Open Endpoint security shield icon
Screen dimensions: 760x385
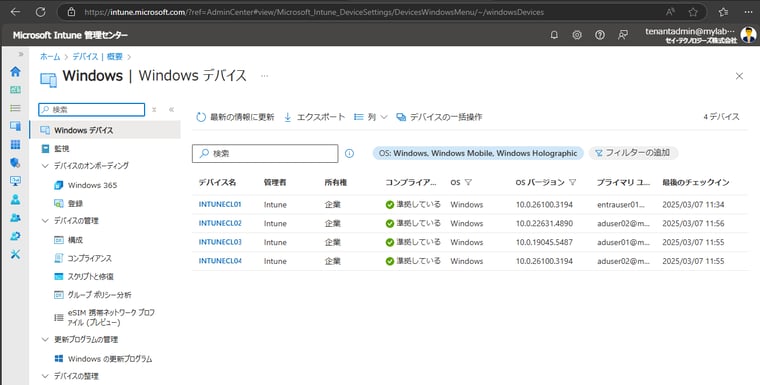coord(16,163)
